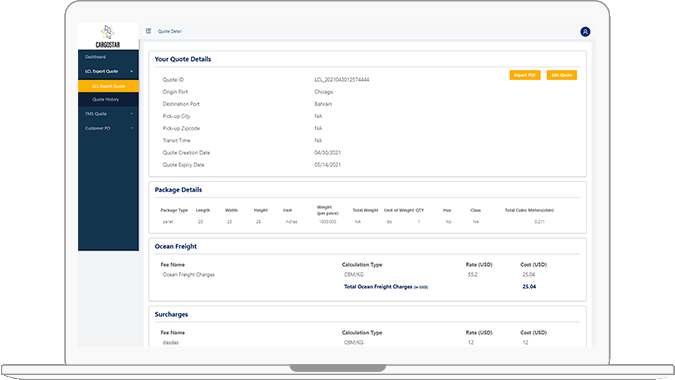Open the user profile icon
The height and width of the screenshot is (380, 675).
(x=585, y=32)
